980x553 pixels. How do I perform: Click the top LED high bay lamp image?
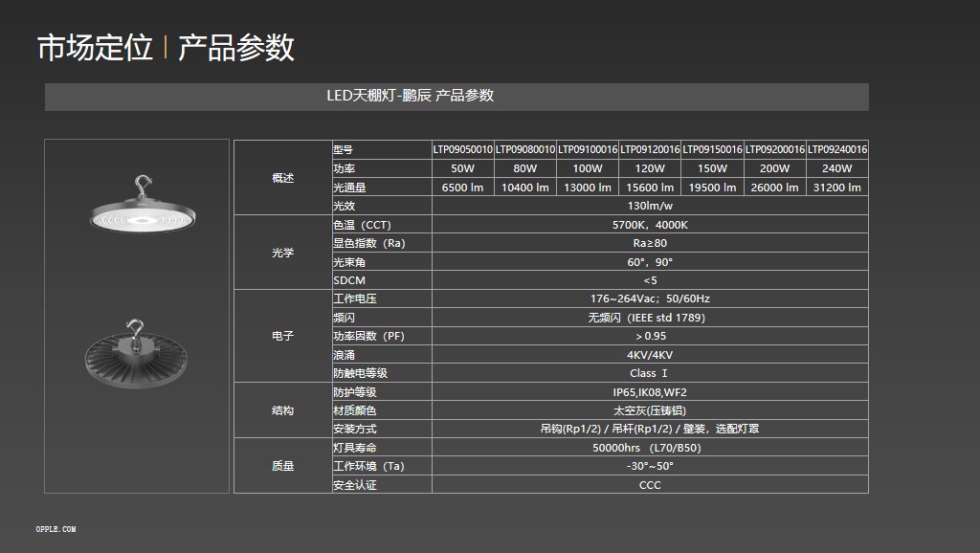[x=143, y=205]
